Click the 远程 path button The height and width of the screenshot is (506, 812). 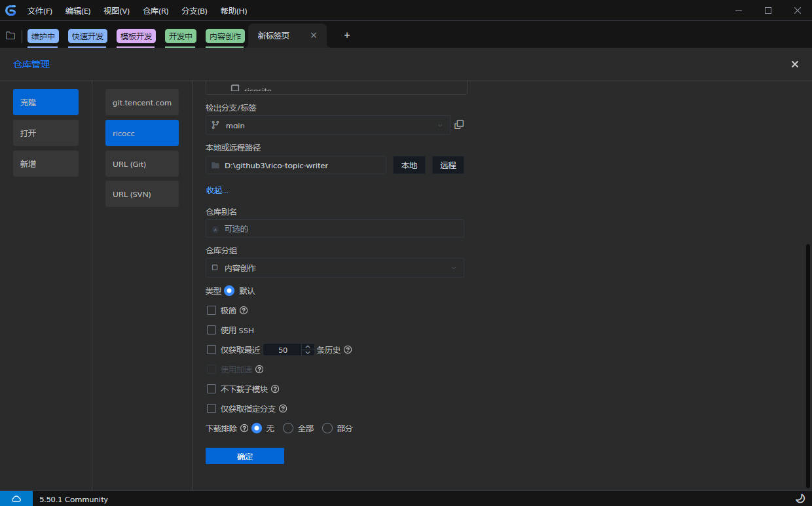[448, 165]
